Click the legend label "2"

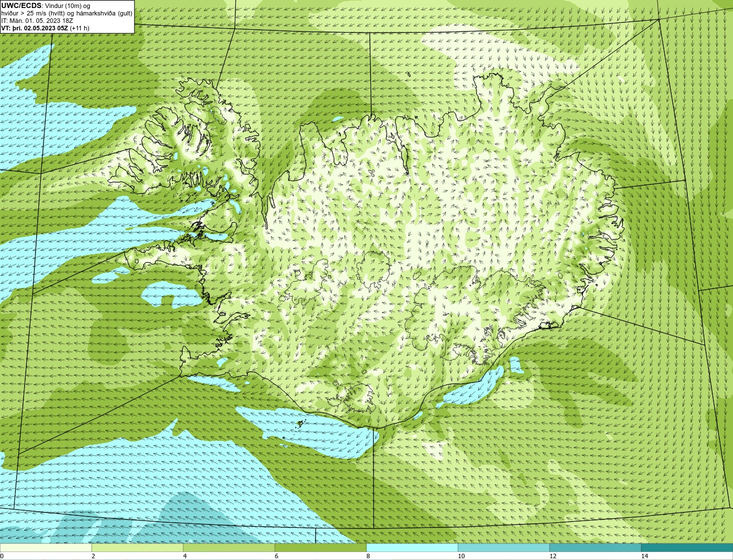click(93, 556)
